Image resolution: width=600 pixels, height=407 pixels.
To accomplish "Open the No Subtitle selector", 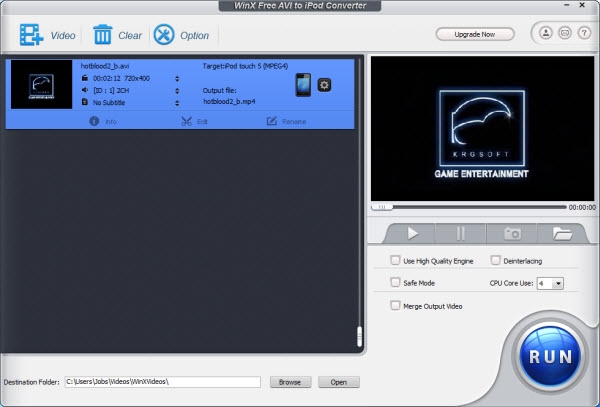I will click(x=177, y=102).
